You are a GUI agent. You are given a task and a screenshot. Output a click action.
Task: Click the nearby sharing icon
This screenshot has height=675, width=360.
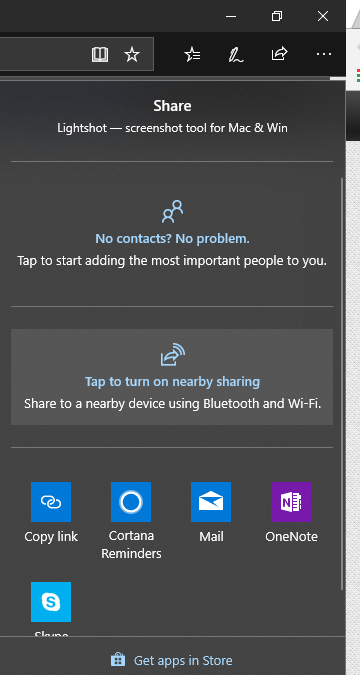[172, 354]
